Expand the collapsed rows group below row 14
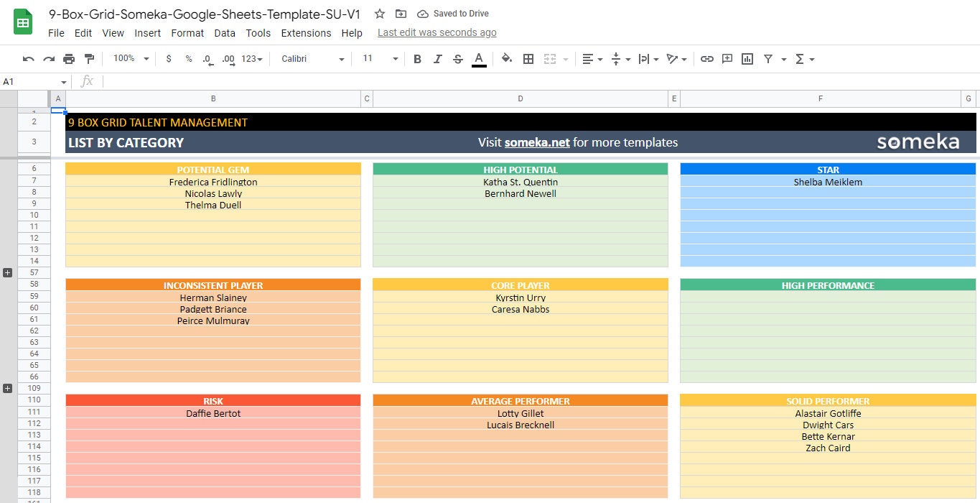980x503 pixels. coord(7,272)
